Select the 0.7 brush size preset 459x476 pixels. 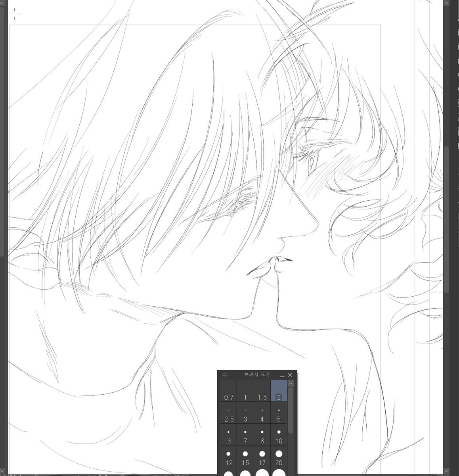[229, 391]
